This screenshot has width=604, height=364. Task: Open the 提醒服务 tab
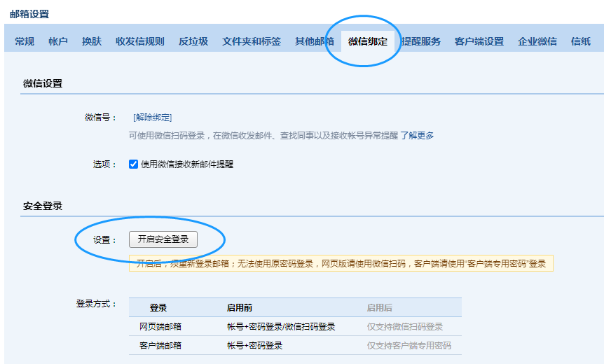(x=420, y=41)
